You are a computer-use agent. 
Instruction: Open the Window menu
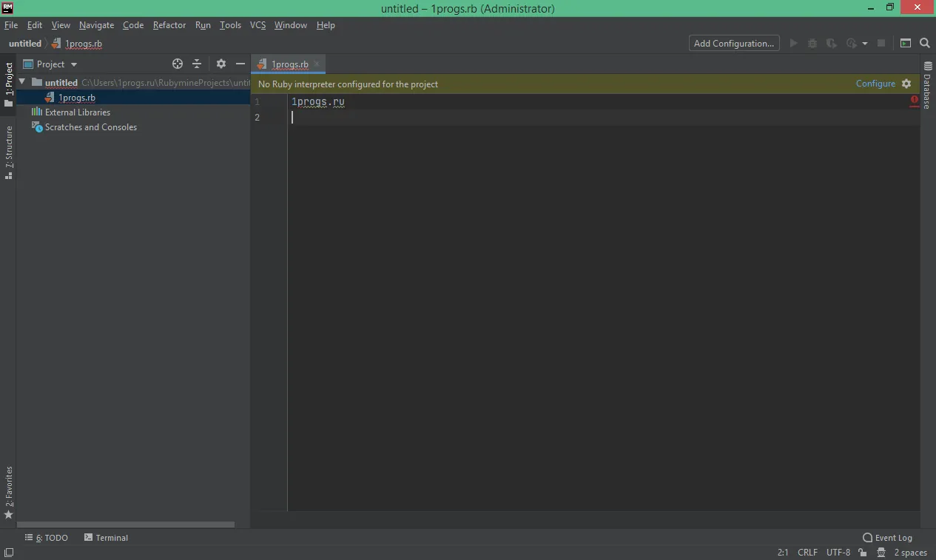(x=291, y=25)
